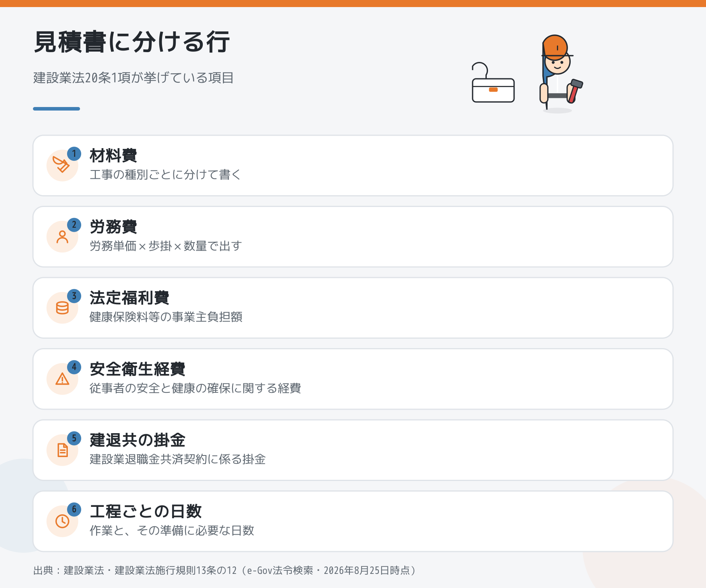Click the coin stack icon beside 法定福利費

tap(62, 308)
